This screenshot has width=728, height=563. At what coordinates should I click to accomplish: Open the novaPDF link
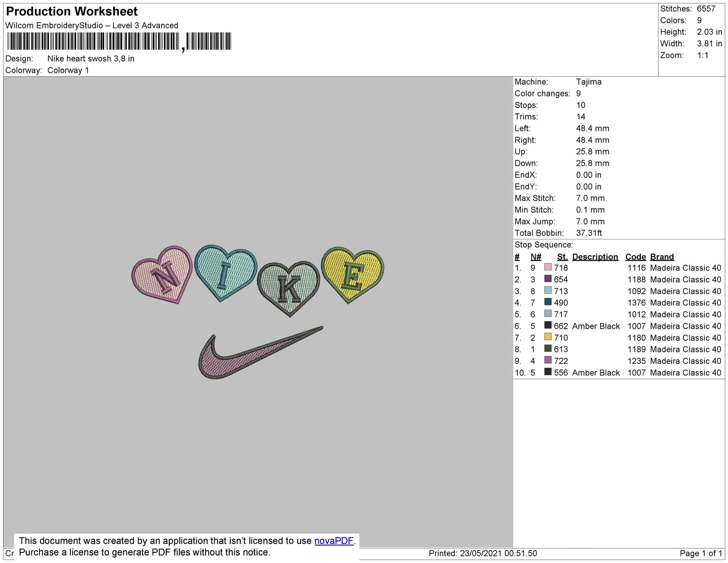coord(334,541)
